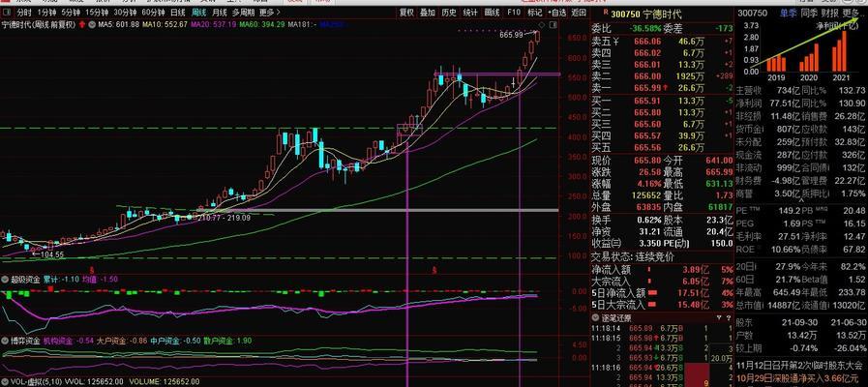Click the 卖二 price 666.00
This screenshot has height=387, width=868.
pos(647,76)
